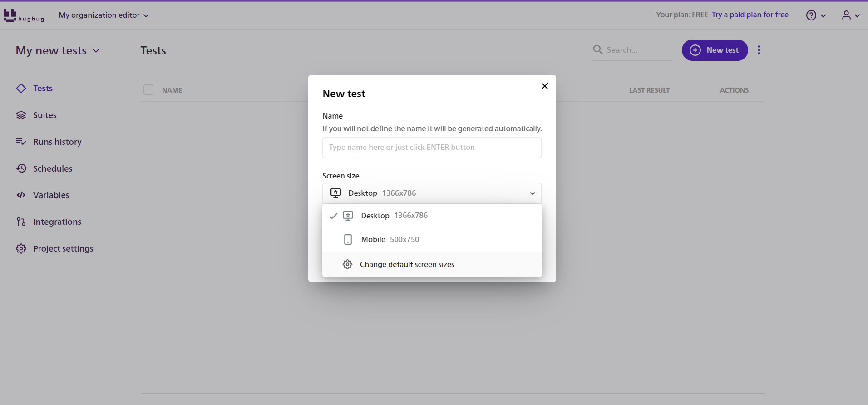This screenshot has height=405, width=868.
Task: Go to Tests in the sidebar
Action: (x=43, y=89)
